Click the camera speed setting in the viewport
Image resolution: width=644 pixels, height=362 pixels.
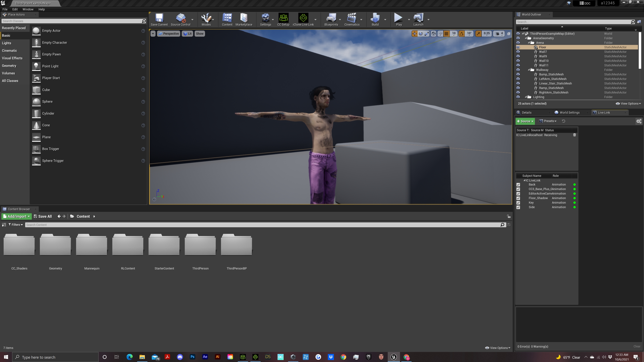tap(499, 34)
